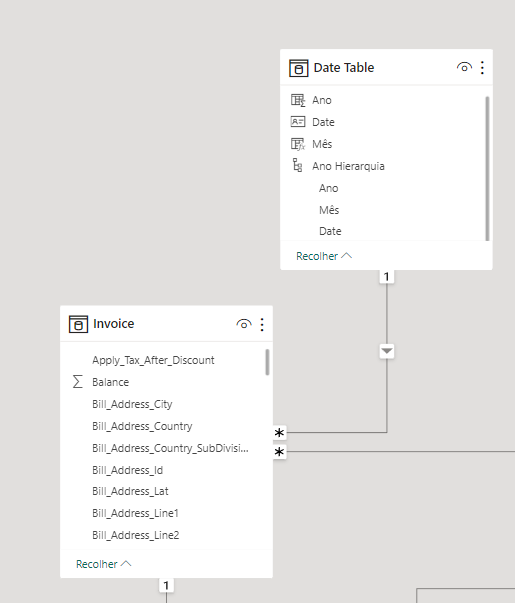
Task: Open more options for Date Table
Action: tap(482, 68)
